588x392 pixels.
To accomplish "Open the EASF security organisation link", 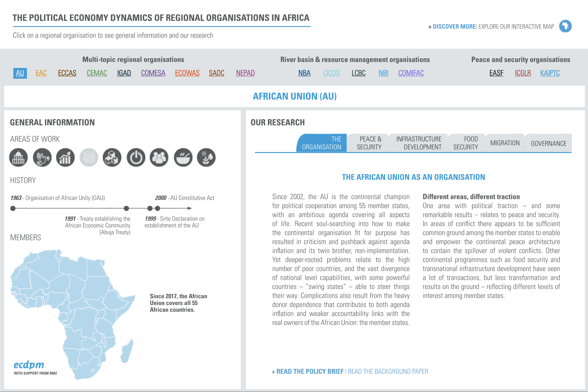I will (x=496, y=73).
